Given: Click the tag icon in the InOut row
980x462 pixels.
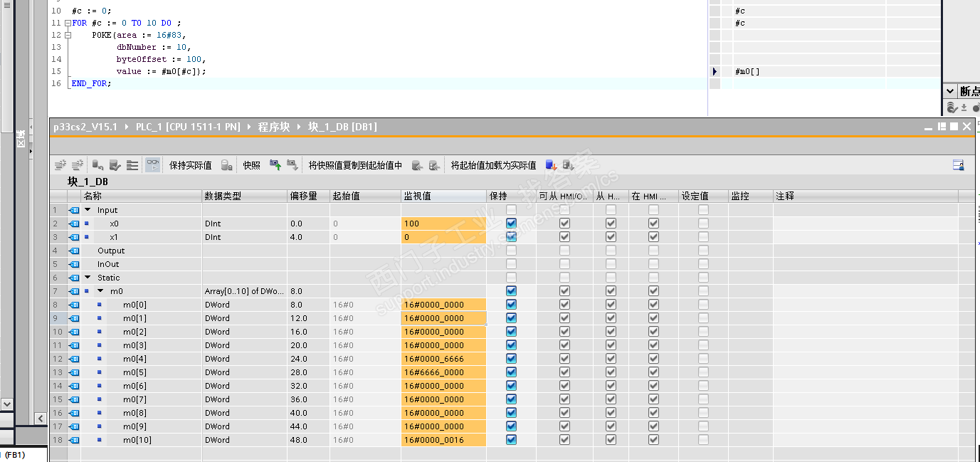Looking at the screenshot, I should click(x=74, y=264).
